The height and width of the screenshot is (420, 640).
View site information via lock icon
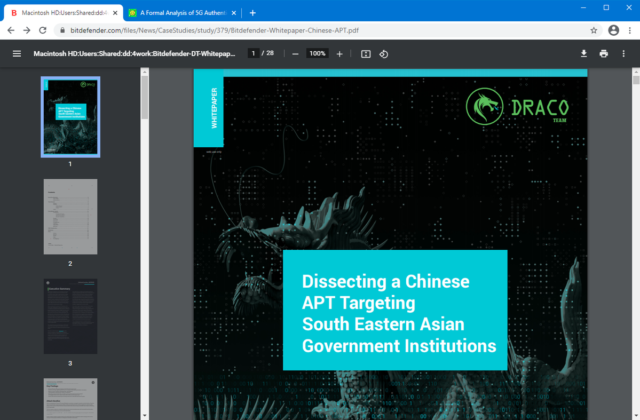(x=62, y=30)
